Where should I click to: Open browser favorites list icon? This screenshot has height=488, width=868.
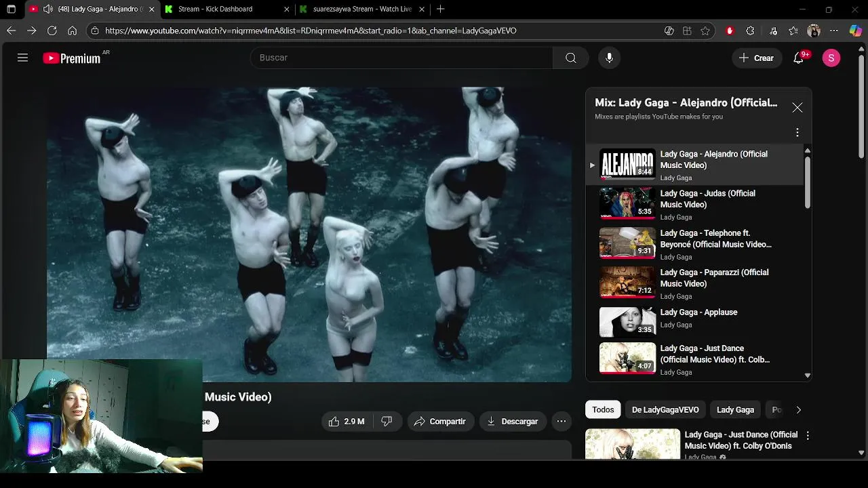tap(793, 30)
